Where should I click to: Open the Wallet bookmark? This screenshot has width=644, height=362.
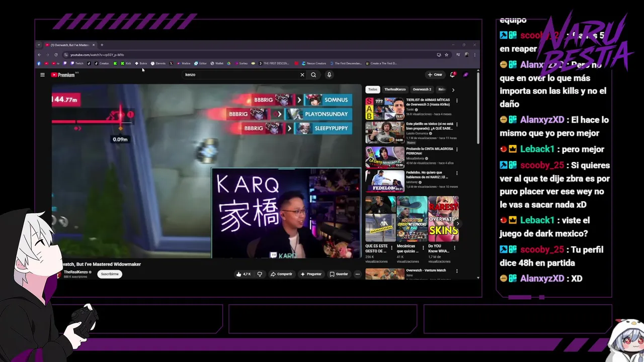(217, 63)
